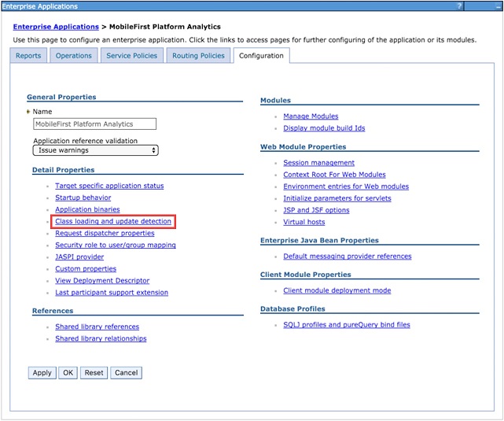Open Session management settings

click(319, 163)
